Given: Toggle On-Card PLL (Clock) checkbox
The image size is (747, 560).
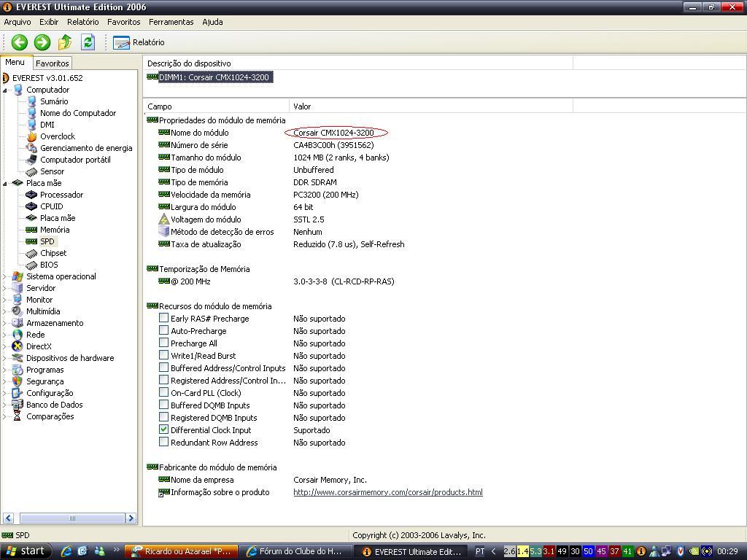Looking at the screenshot, I should pos(163,392).
